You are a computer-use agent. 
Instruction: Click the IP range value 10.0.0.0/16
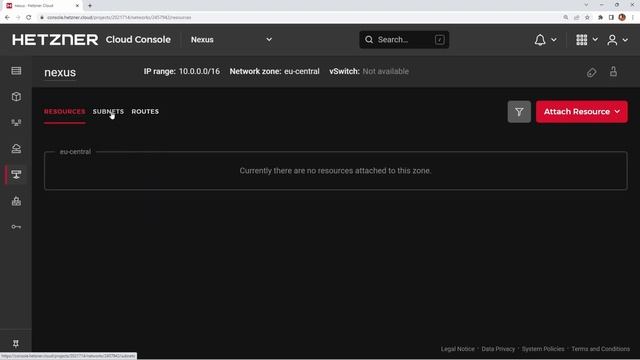click(x=199, y=71)
